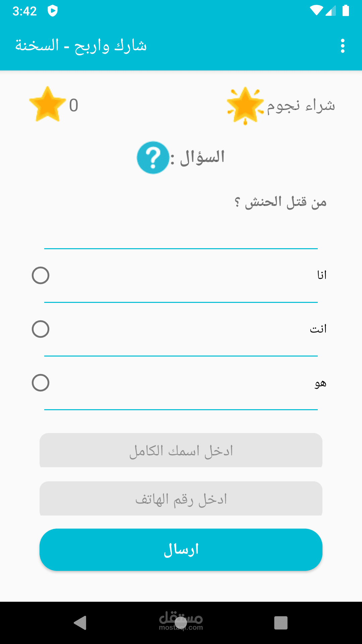This screenshot has height=644, width=362.
Task: Select the radio button for انت
Action: (x=41, y=329)
